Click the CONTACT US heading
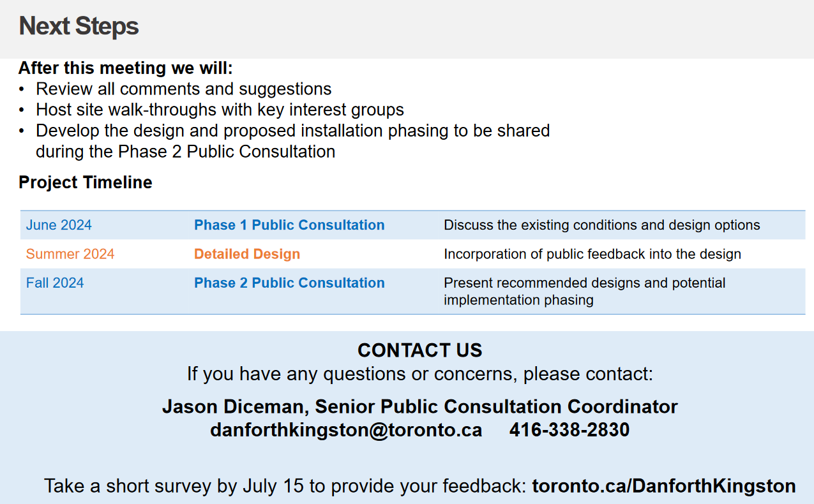The width and height of the screenshot is (814, 504). [x=419, y=350]
